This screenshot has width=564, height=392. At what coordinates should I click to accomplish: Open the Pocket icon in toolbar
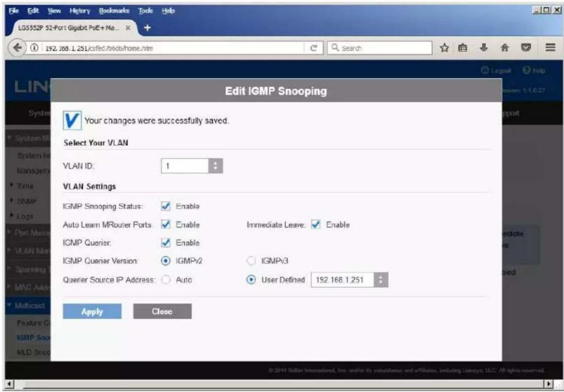(x=526, y=48)
